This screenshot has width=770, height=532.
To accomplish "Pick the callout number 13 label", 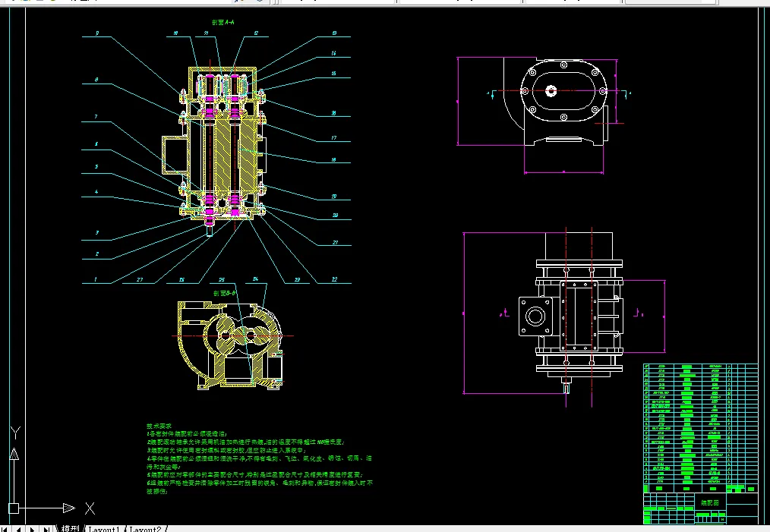I will tap(334, 33).
